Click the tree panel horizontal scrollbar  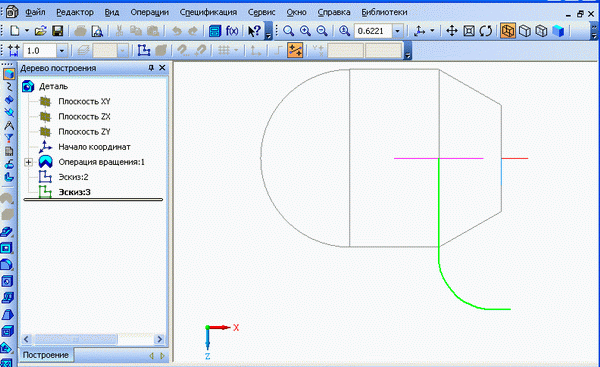tap(93, 339)
